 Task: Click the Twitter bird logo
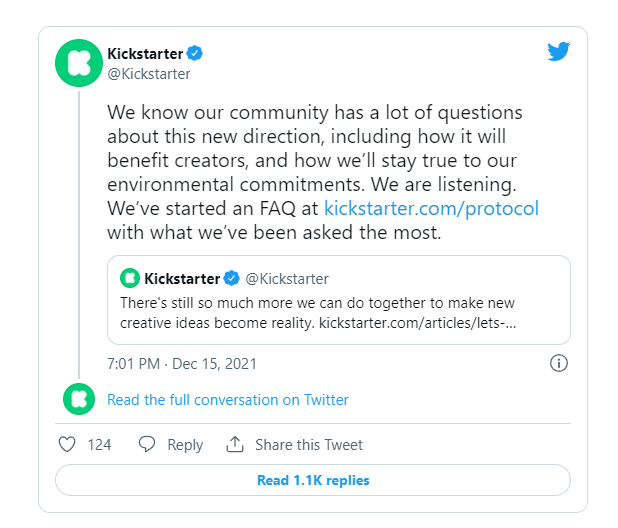[558, 52]
